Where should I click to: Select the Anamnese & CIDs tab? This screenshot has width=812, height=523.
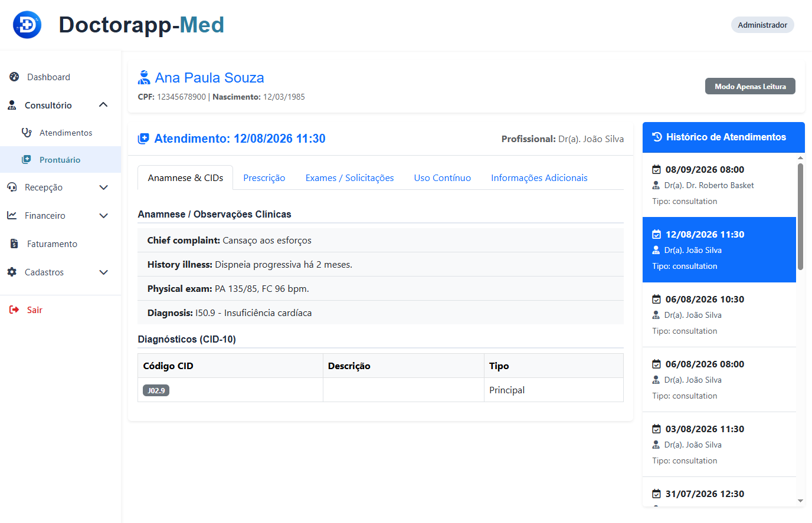coord(185,177)
